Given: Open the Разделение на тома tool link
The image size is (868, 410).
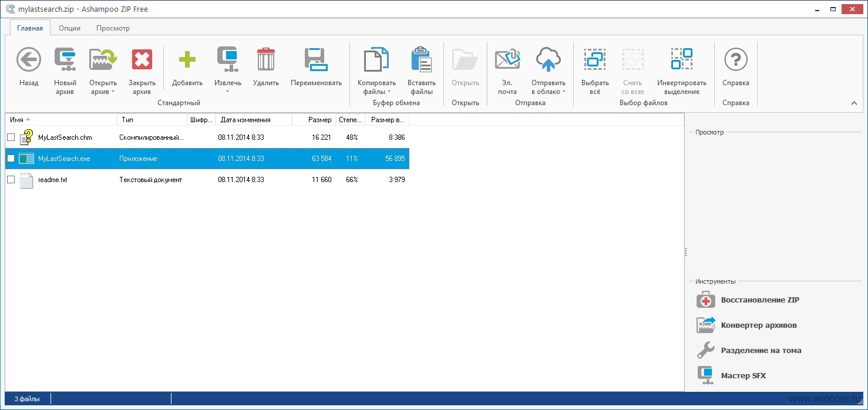Looking at the screenshot, I should coord(761,351).
